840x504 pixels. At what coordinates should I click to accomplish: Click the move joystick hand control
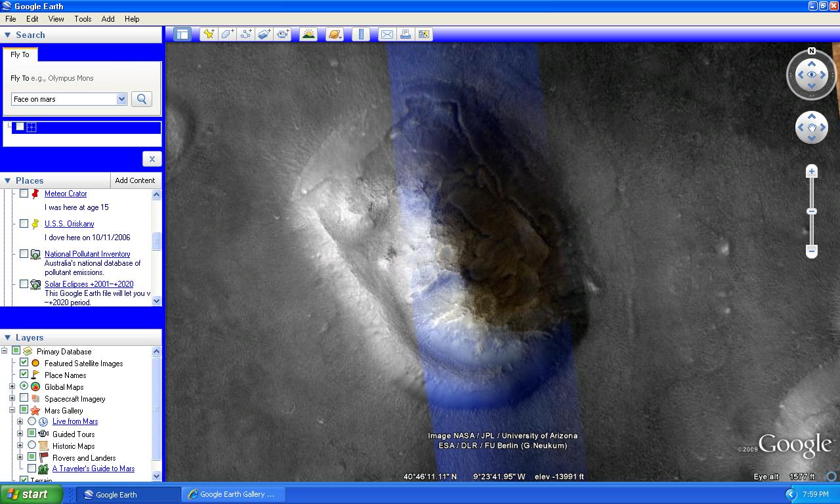click(812, 127)
